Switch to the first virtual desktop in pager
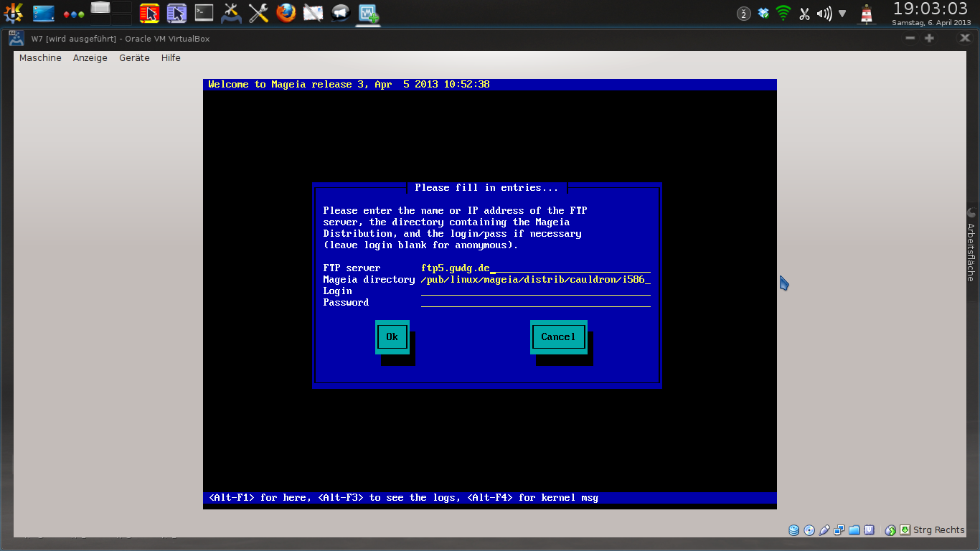The width and height of the screenshot is (980, 551). (x=100, y=7)
